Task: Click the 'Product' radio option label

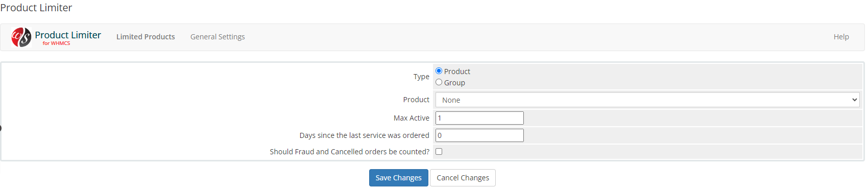Action: pyautogui.click(x=457, y=72)
